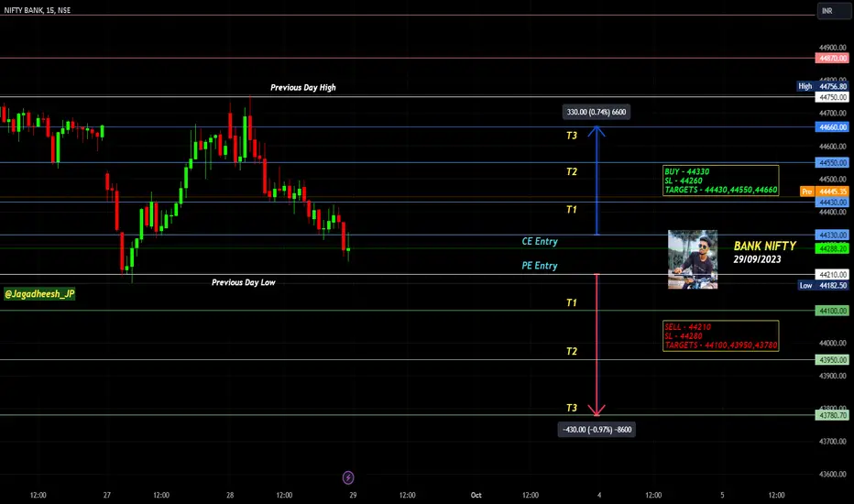Click the Low 44182.50 price label
The image size is (854, 504).
pos(824,286)
